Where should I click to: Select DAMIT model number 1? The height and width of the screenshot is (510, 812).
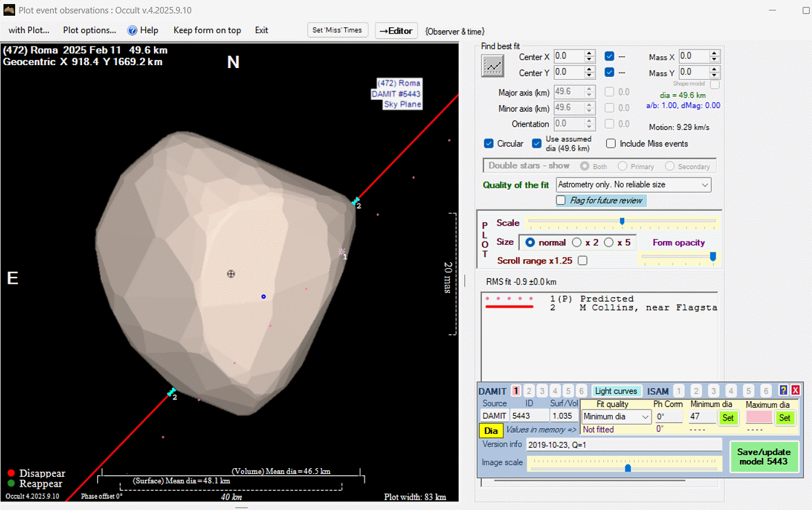tap(516, 391)
